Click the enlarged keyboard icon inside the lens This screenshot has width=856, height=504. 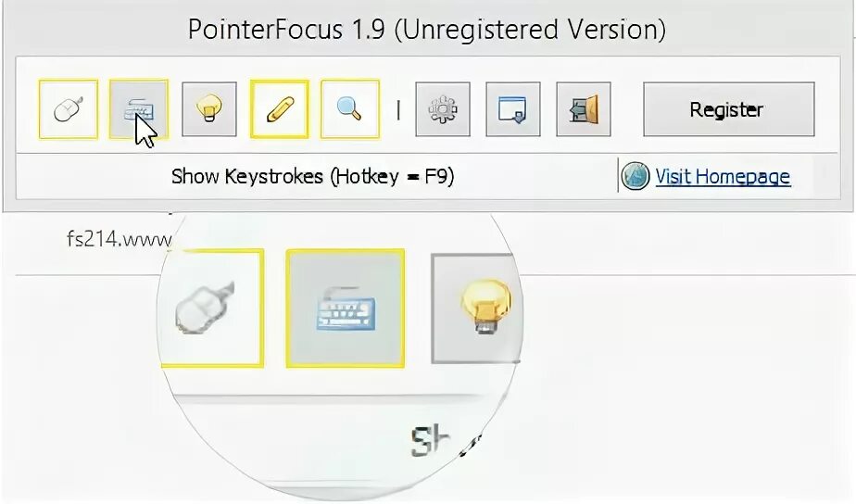346,309
